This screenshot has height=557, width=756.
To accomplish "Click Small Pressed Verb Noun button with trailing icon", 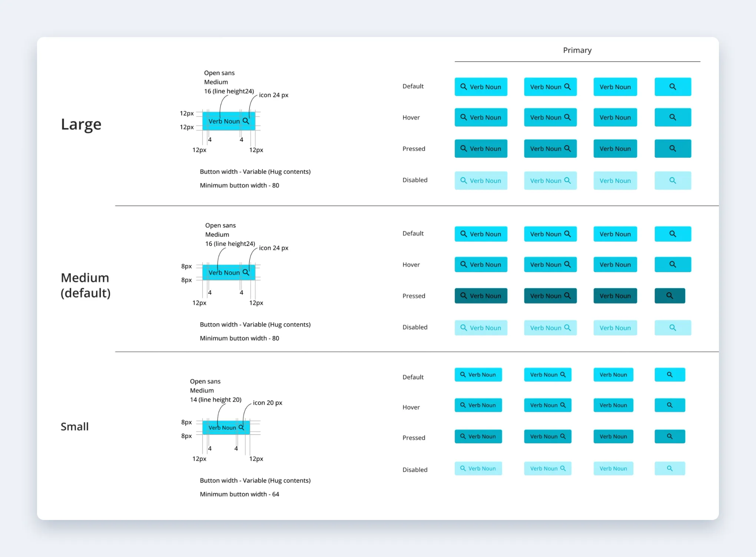I will tap(548, 436).
